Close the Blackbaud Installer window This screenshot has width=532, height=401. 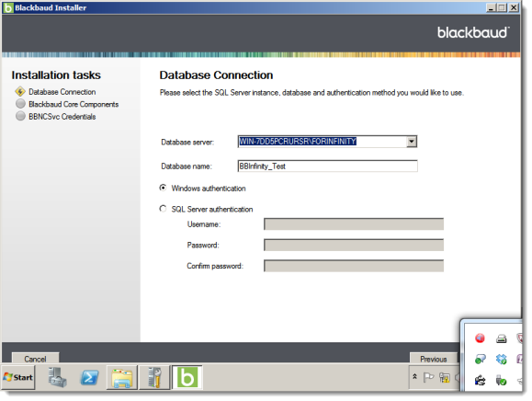pyautogui.click(x=514, y=7)
